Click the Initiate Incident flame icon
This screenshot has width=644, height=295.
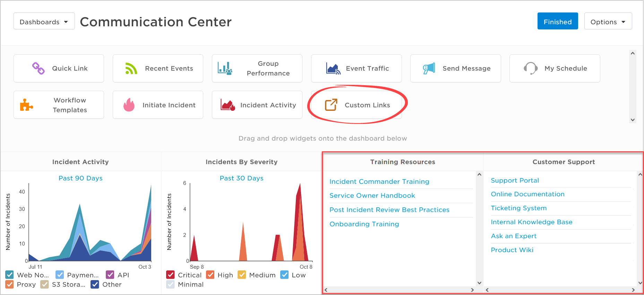[129, 105]
